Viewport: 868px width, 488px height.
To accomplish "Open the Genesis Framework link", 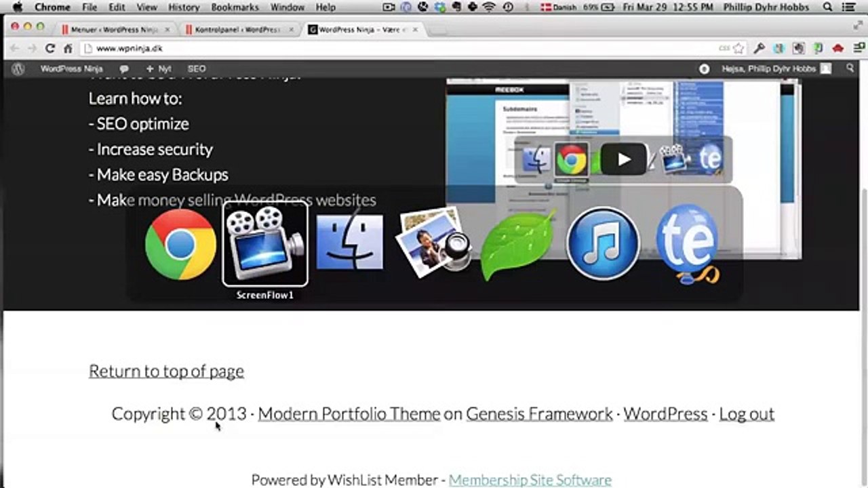I will tap(539, 413).
